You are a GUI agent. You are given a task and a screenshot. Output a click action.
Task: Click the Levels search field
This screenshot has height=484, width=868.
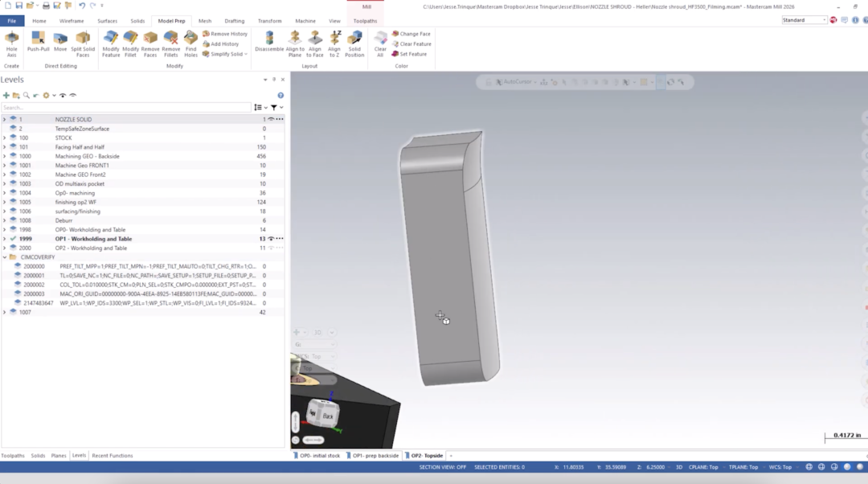[126, 108]
